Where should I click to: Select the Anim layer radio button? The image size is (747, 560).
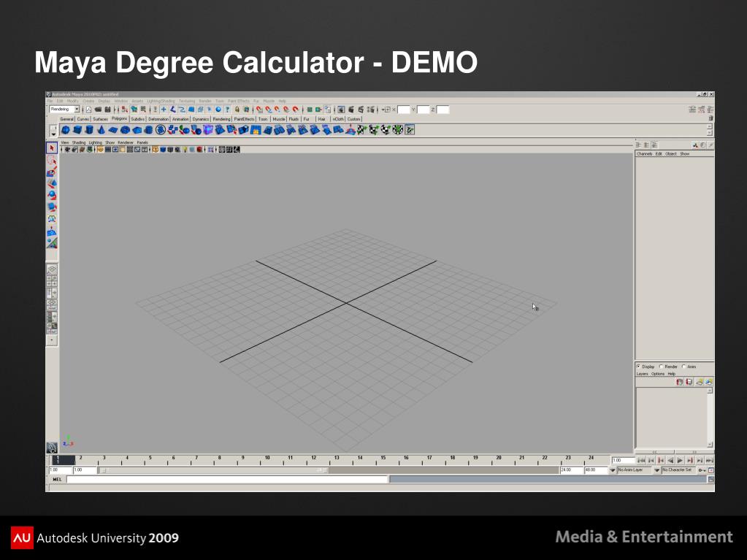click(x=683, y=367)
